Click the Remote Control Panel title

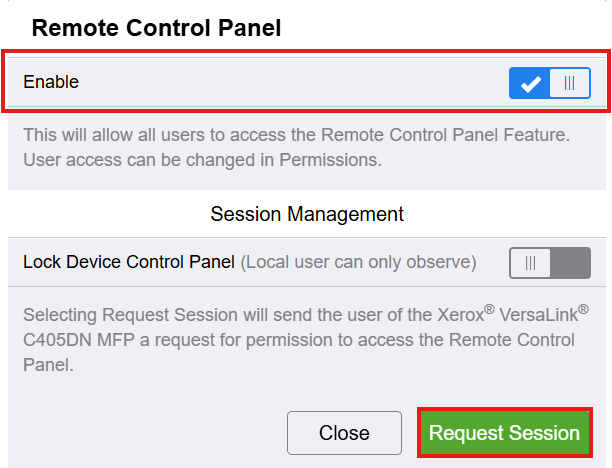tap(156, 28)
